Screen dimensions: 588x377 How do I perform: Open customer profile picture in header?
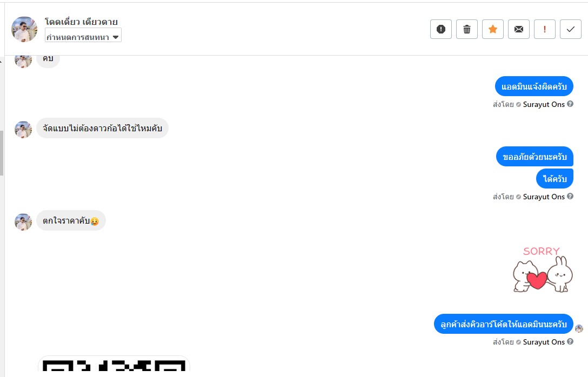(x=24, y=29)
